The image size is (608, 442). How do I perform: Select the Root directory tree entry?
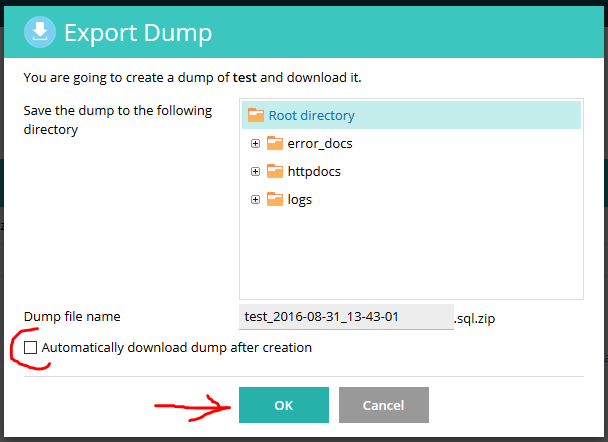click(x=311, y=115)
